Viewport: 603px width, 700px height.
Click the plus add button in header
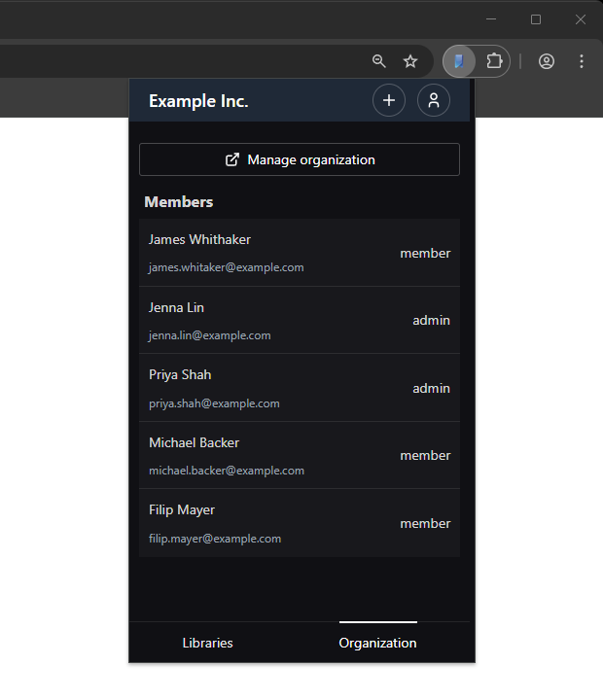click(x=389, y=100)
